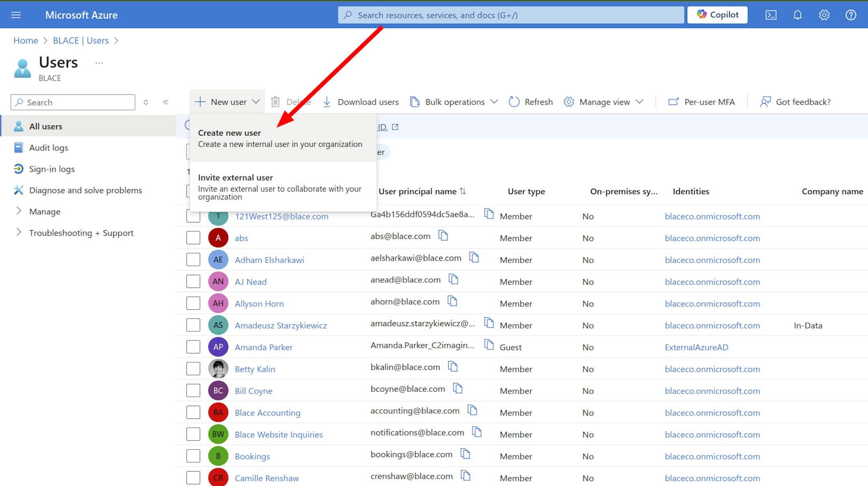Tick the checkbox beside Bookings user

(193, 456)
